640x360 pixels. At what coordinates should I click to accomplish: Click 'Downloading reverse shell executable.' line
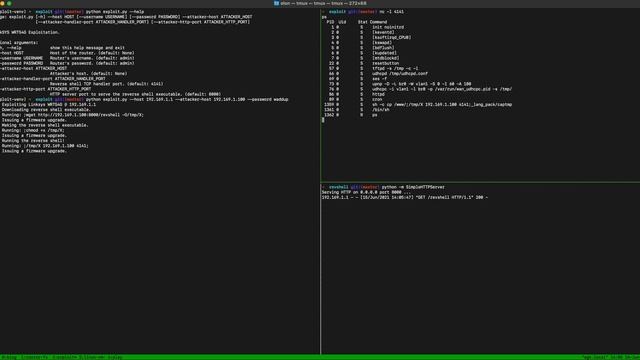[46, 110]
